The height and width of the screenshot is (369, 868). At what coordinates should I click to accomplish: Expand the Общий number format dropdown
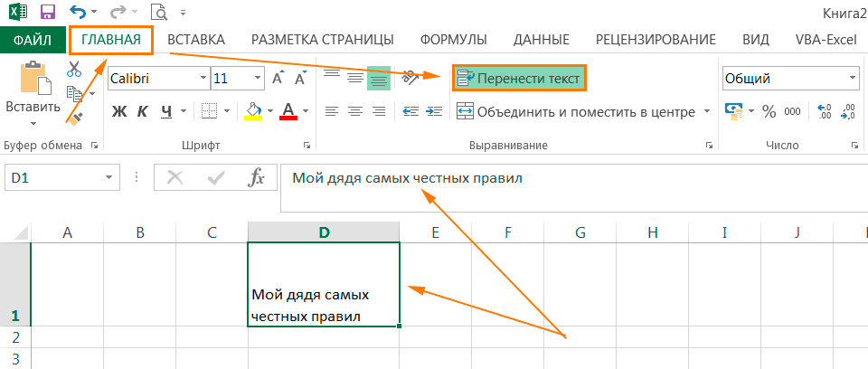pyautogui.click(x=852, y=79)
